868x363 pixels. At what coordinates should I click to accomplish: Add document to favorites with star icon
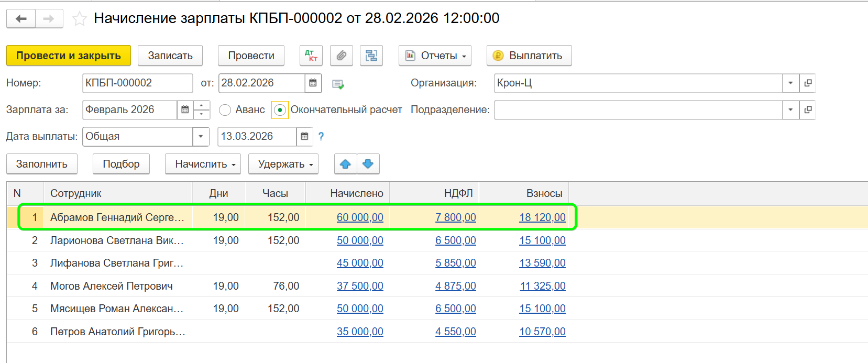pyautogui.click(x=80, y=19)
